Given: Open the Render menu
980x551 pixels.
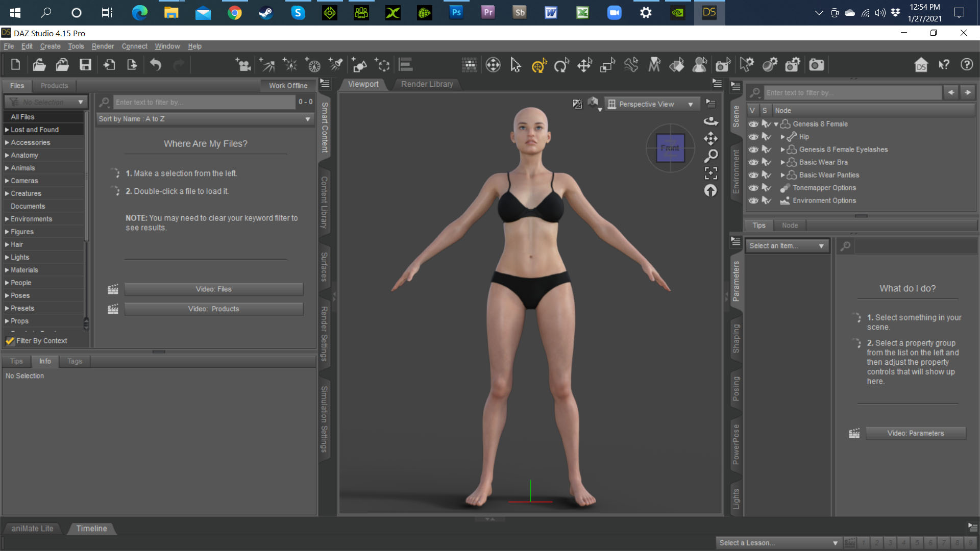Looking at the screenshot, I should (x=103, y=46).
